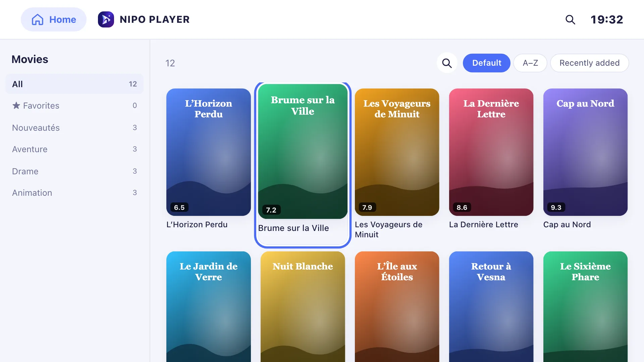Image resolution: width=644 pixels, height=362 pixels.
Task: Click the La Dernière Lettre caption below poster
Action: 483,225
